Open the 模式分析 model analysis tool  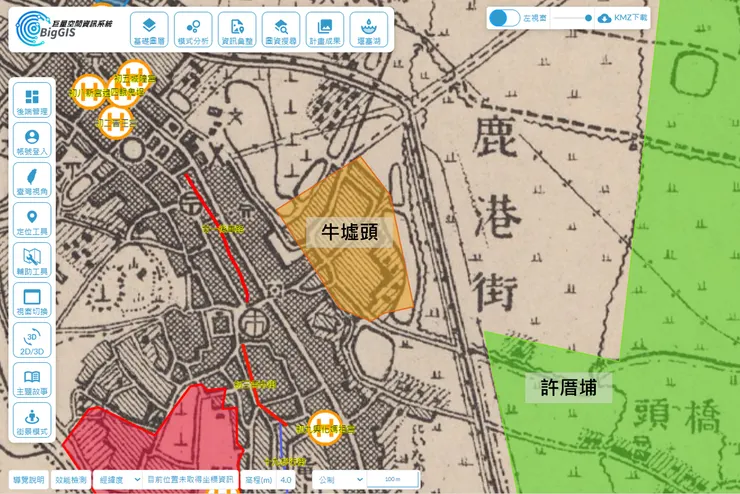193,30
